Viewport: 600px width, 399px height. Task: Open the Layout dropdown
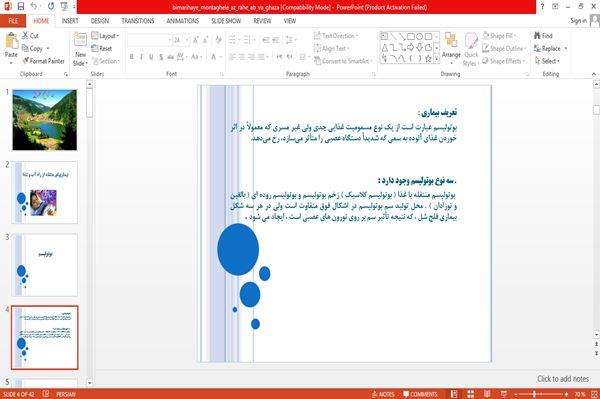[x=105, y=36]
